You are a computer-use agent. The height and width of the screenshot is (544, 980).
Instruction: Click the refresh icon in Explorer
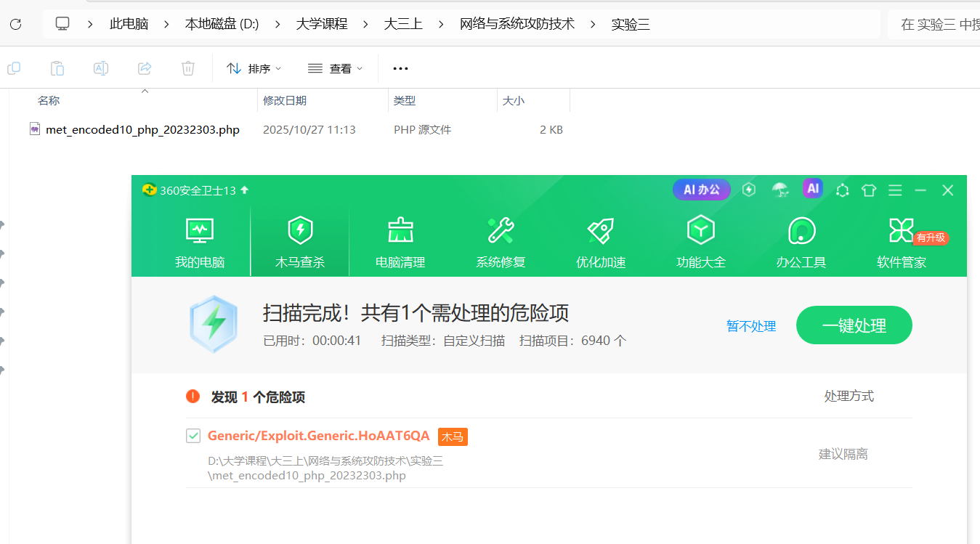click(15, 24)
